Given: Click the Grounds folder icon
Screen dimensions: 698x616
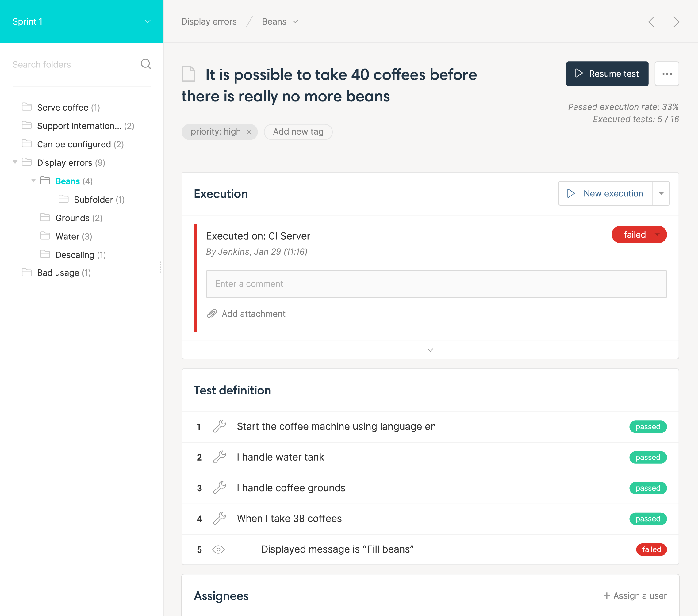Looking at the screenshot, I should [x=45, y=217].
